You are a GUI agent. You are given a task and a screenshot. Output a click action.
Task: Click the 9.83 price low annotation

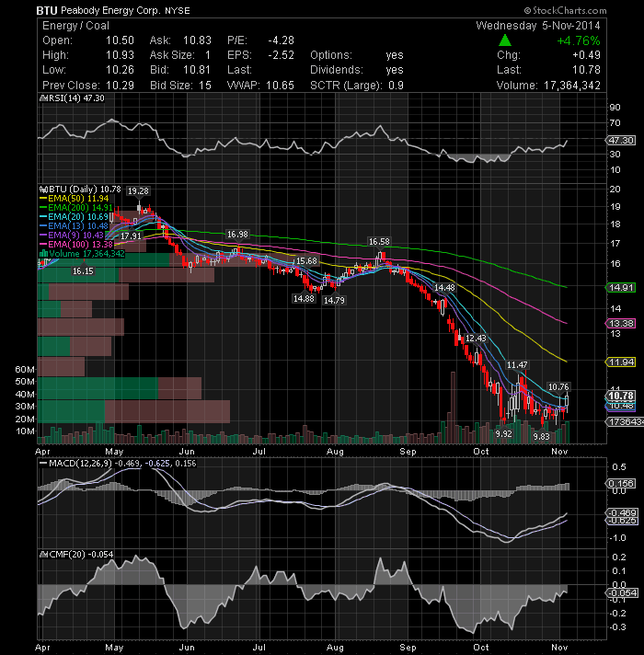pyautogui.click(x=541, y=437)
